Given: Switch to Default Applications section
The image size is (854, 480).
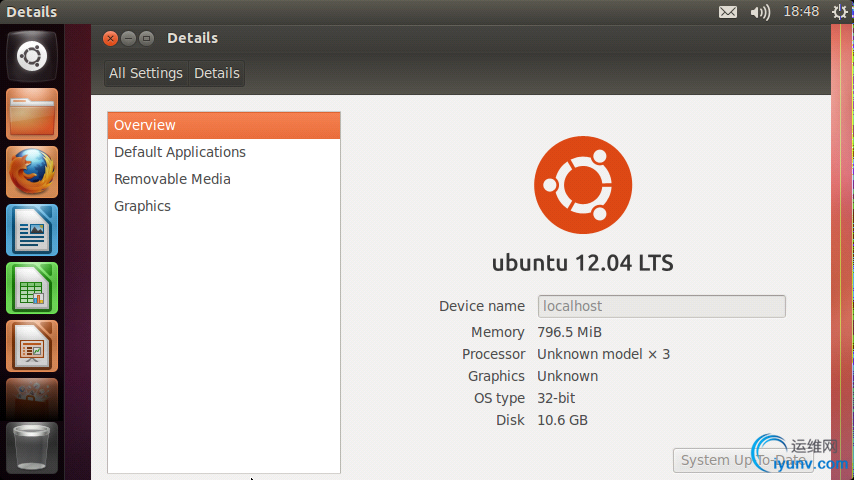Looking at the screenshot, I should coord(180,152).
